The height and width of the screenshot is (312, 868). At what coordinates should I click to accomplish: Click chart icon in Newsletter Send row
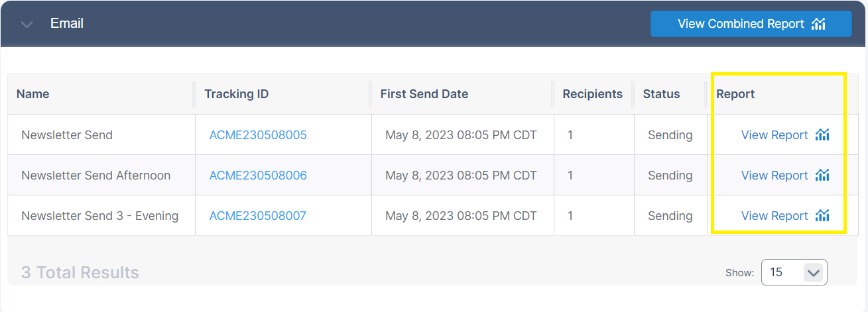pyautogui.click(x=822, y=135)
